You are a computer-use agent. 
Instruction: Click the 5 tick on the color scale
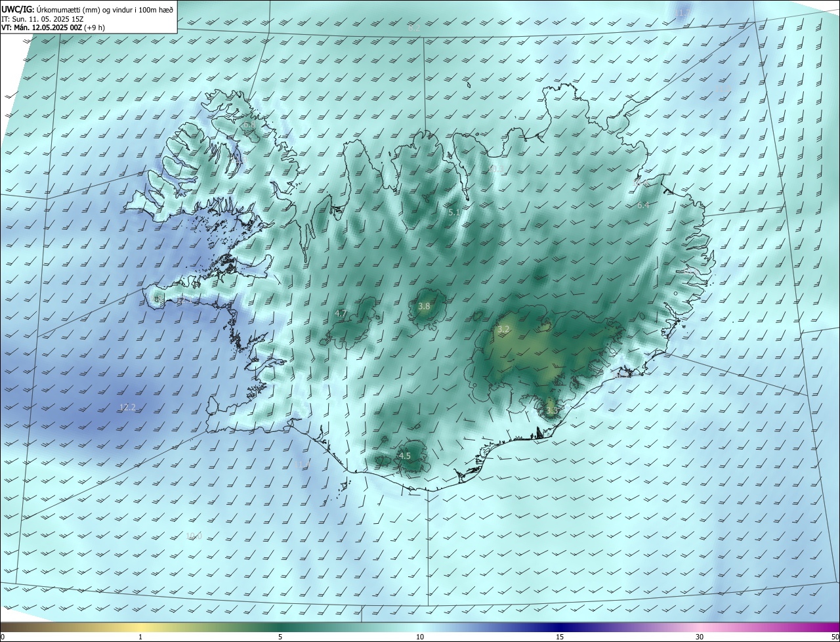click(280, 637)
